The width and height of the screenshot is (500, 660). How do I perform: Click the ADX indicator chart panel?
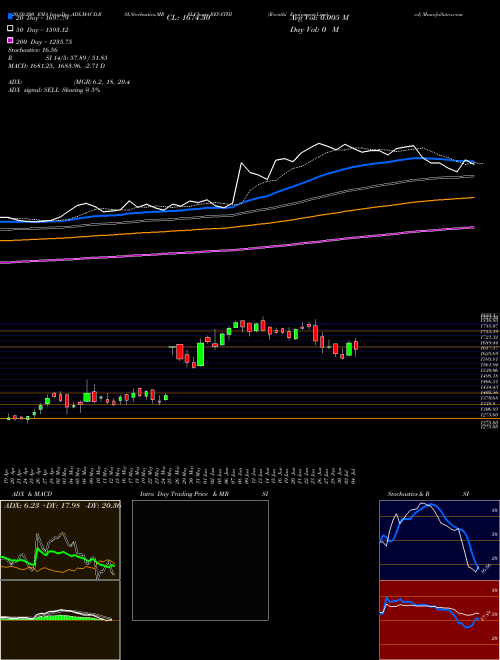point(60,540)
